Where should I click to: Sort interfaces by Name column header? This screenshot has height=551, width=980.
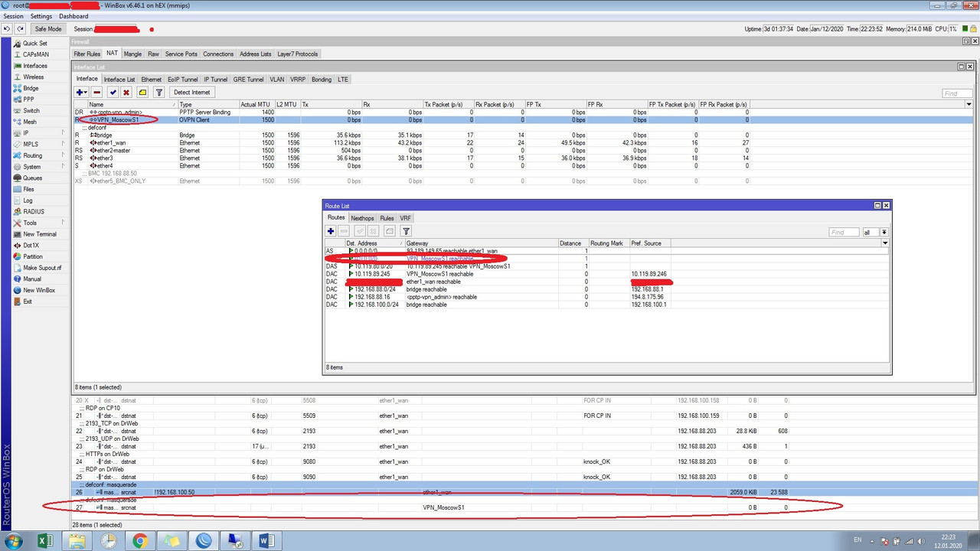click(132, 104)
